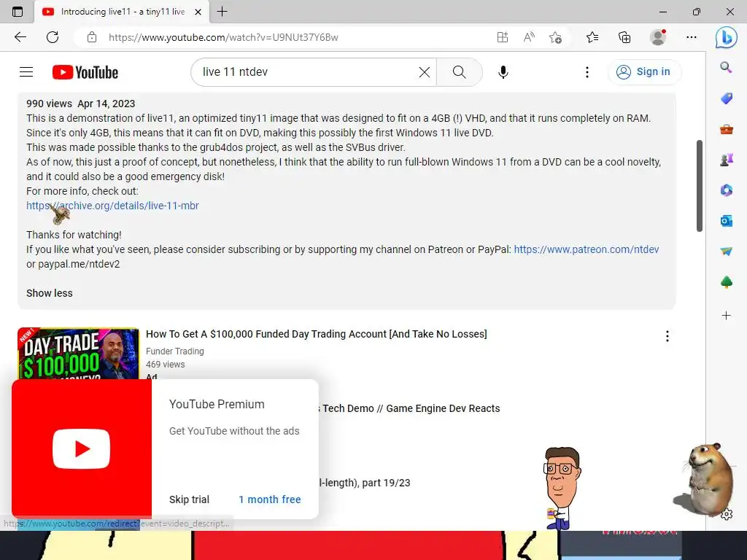Open Edge split screen or apps icon

coord(503,37)
